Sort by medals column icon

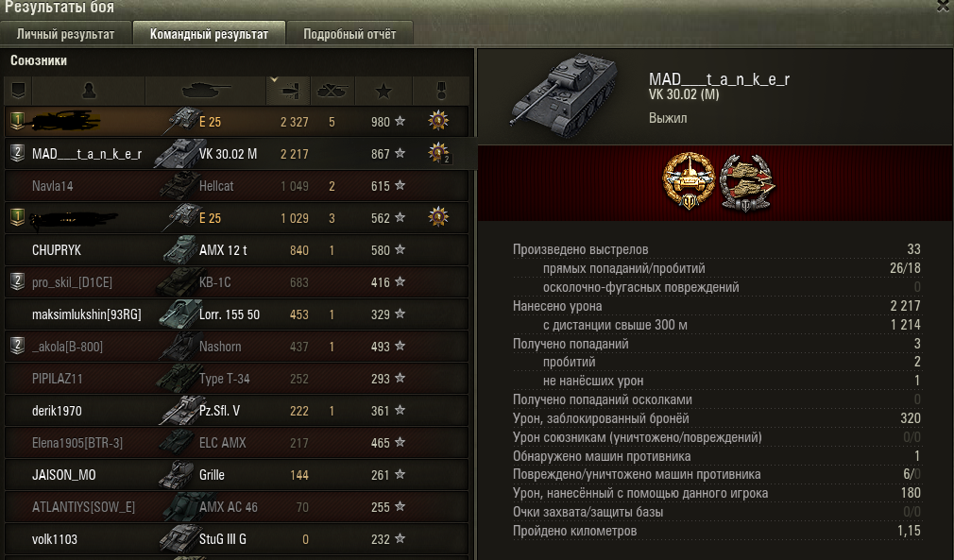point(441,91)
